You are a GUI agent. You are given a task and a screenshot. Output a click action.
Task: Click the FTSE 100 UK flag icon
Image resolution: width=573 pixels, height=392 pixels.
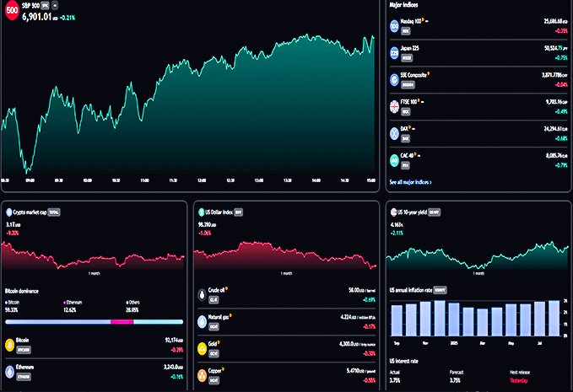(394, 106)
